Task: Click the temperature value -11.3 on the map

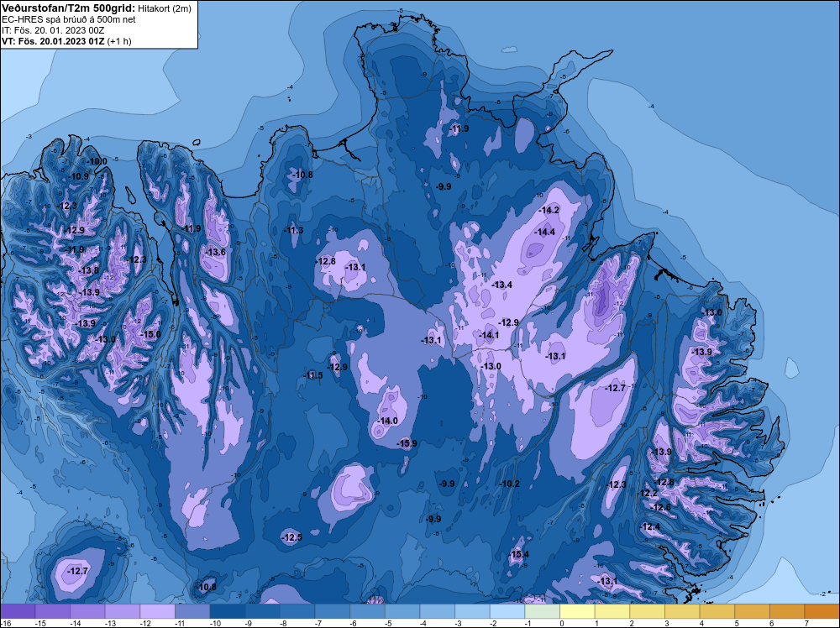Action: coord(293,230)
